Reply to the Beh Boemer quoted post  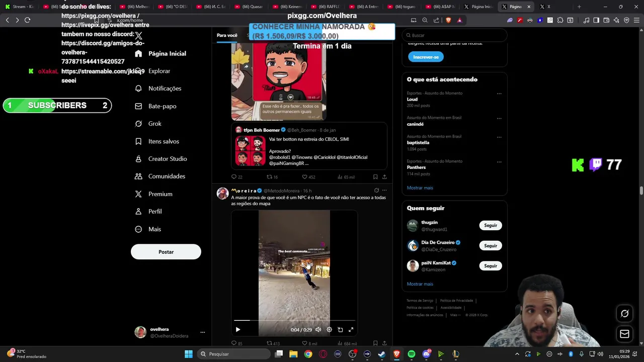pyautogui.click(x=236, y=177)
